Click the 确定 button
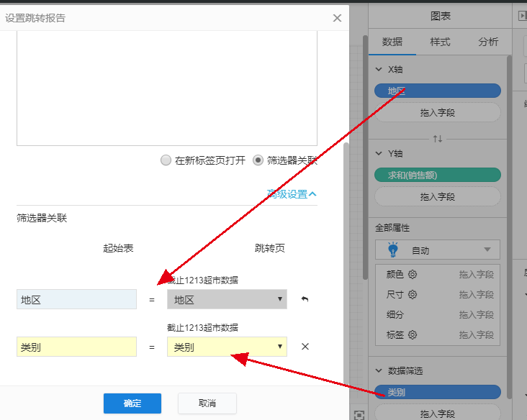 [132, 403]
